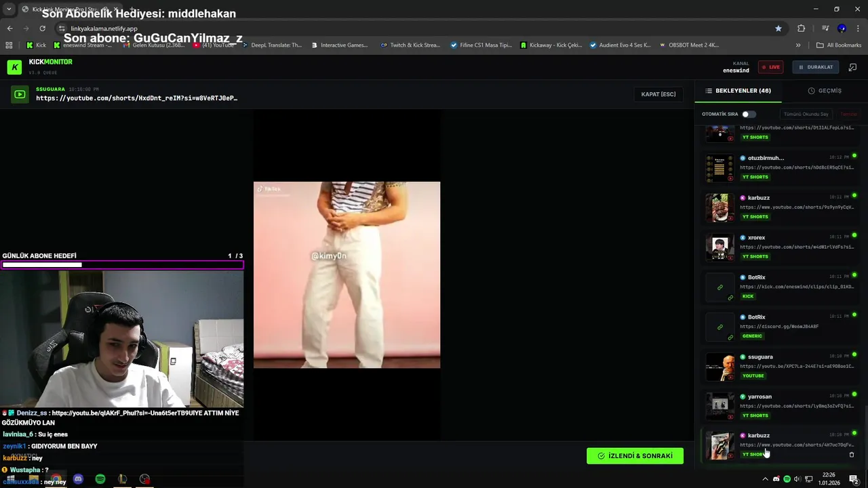Click link icon of BotRix discord.gg entry
This screenshot has width=868, height=488.
pyautogui.click(x=719, y=327)
